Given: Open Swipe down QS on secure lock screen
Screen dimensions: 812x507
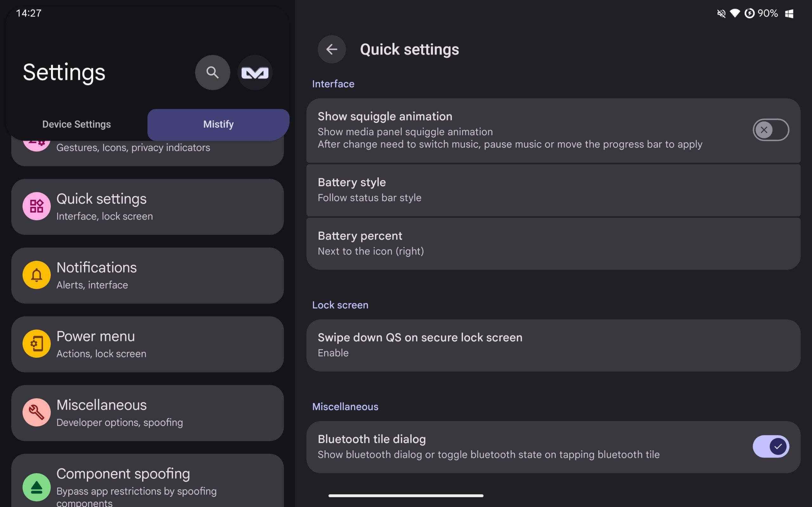Looking at the screenshot, I should pos(553,345).
